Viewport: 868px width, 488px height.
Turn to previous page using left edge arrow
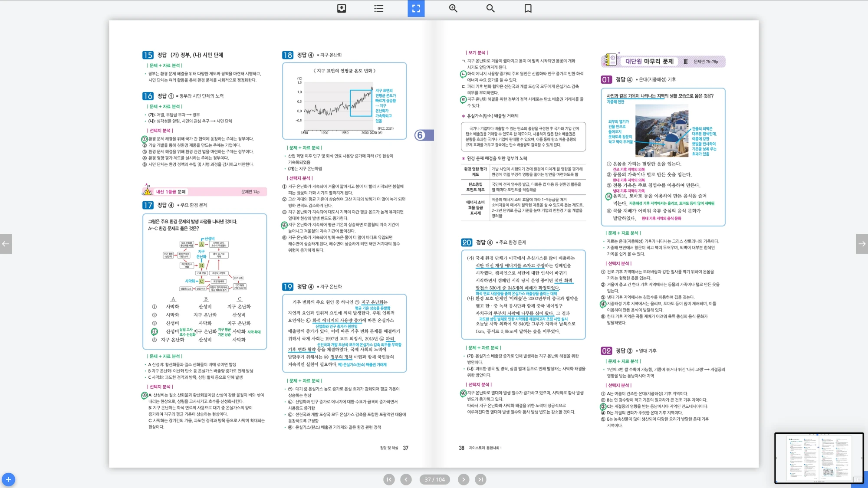tap(6, 244)
